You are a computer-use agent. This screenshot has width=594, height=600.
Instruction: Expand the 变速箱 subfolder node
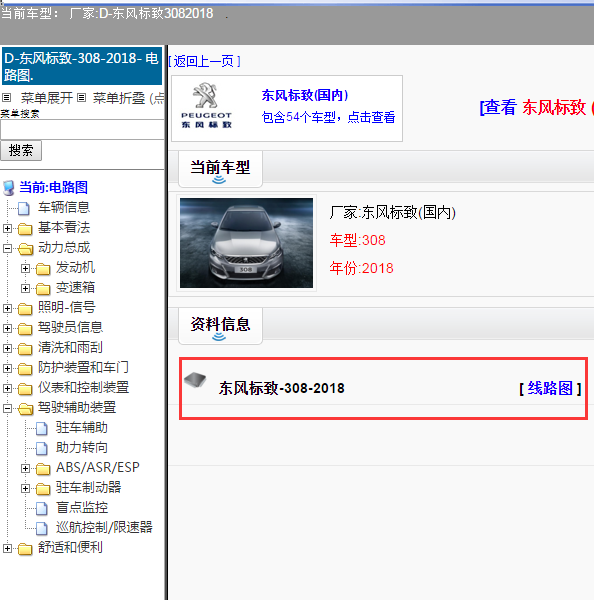point(25,288)
